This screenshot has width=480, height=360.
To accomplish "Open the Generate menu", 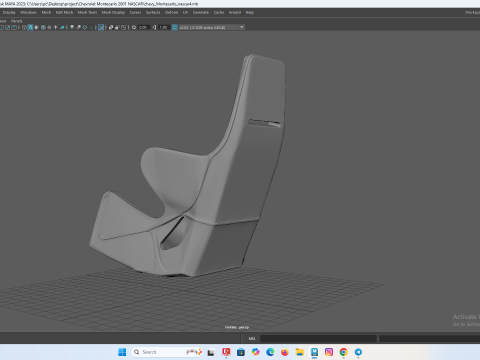I will point(201,12).
